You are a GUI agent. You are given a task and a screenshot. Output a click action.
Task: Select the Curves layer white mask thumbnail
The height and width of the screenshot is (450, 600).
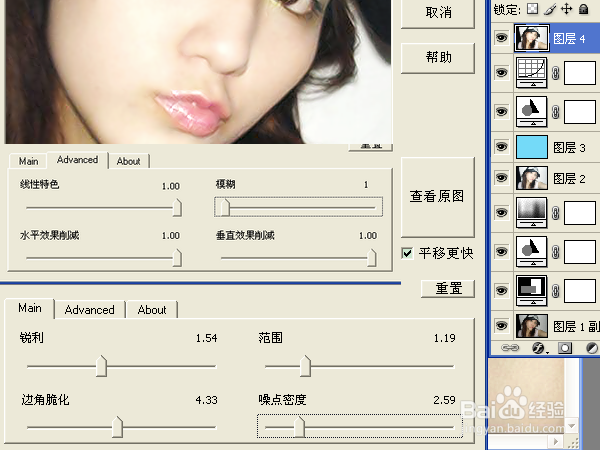(580, 73)
